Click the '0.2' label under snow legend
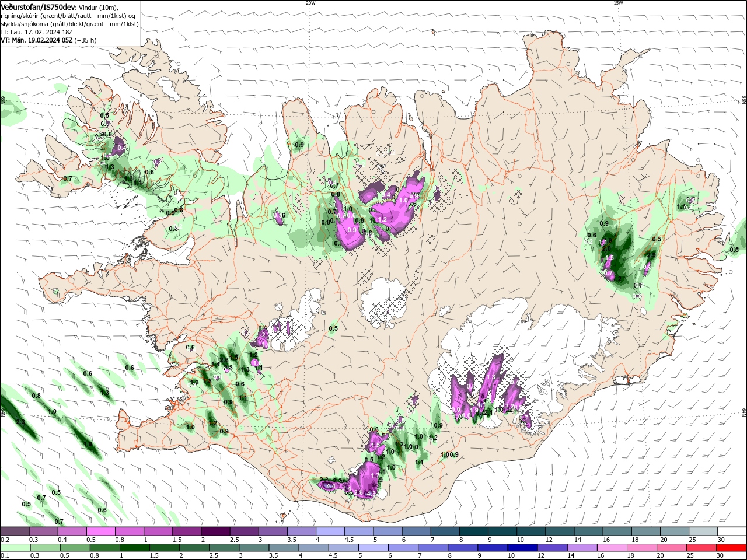Viewport: 747px width, 560px height. point(4,540)
